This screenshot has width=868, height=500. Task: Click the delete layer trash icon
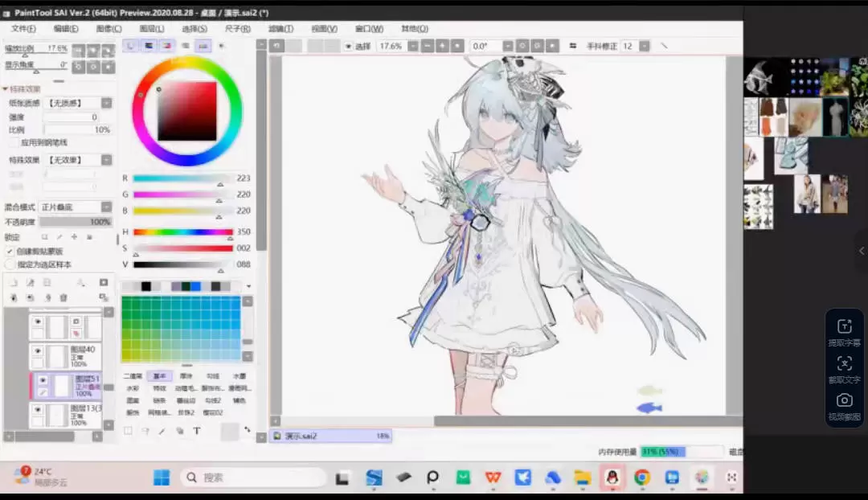point(63,297)
